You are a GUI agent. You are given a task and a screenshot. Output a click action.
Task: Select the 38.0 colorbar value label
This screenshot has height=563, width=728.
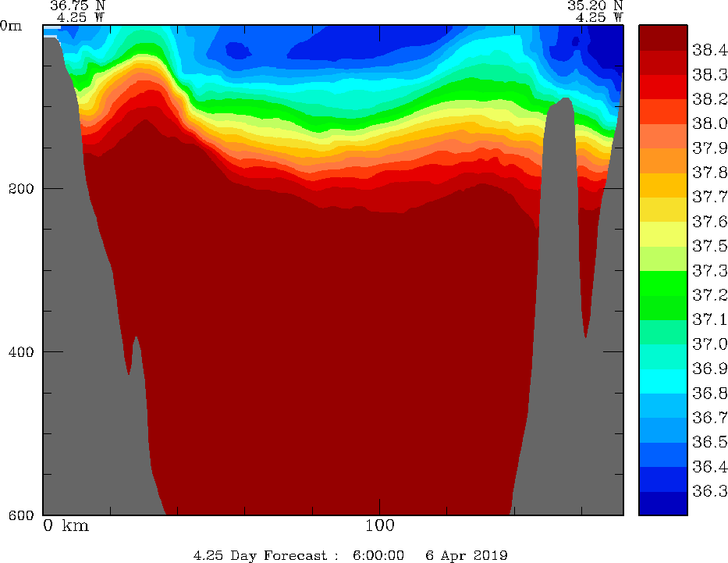click(709, 123)
